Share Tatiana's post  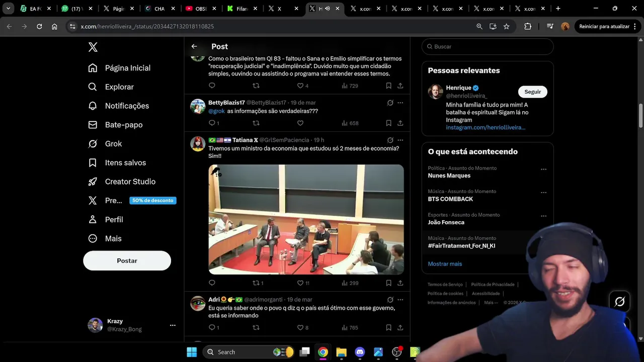point(400,283)
